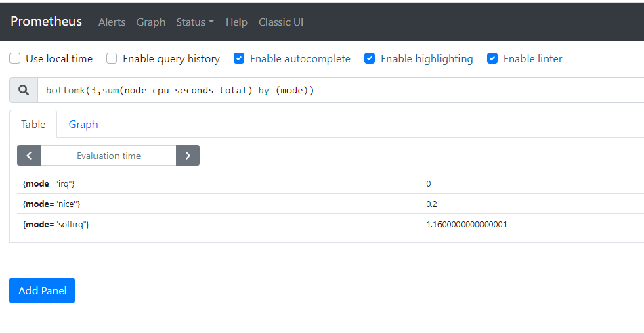Click the magnifier search icon beside query
The width and height of the screenshot is (644, 333).
pyautogui.click(x=24, y=90)
